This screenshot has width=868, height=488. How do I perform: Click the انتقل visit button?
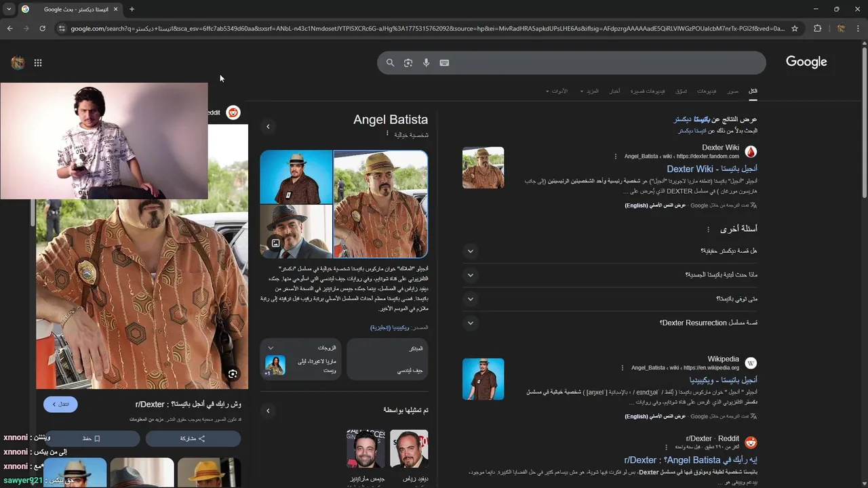60,404
